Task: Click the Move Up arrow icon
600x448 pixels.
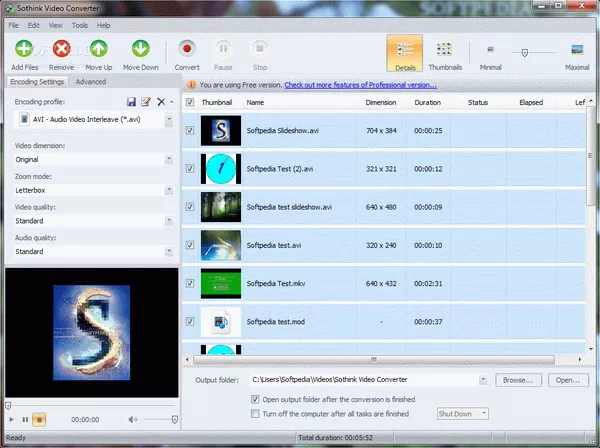Action: (99, 49)
